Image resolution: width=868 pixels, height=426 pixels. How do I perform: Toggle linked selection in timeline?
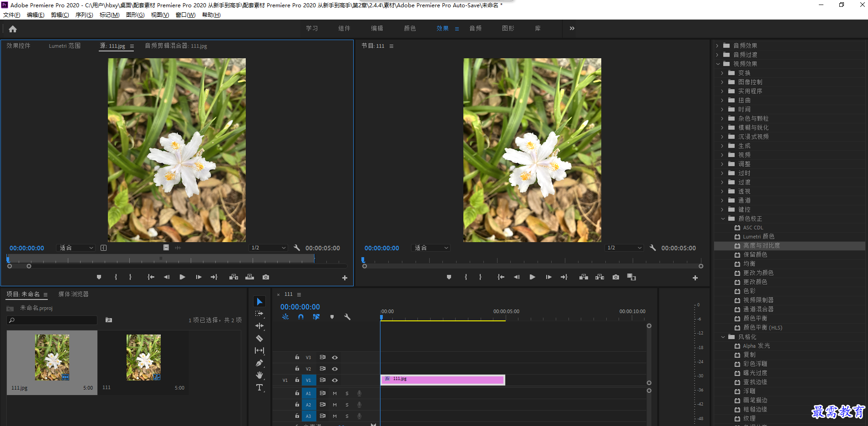coord(316,317)
